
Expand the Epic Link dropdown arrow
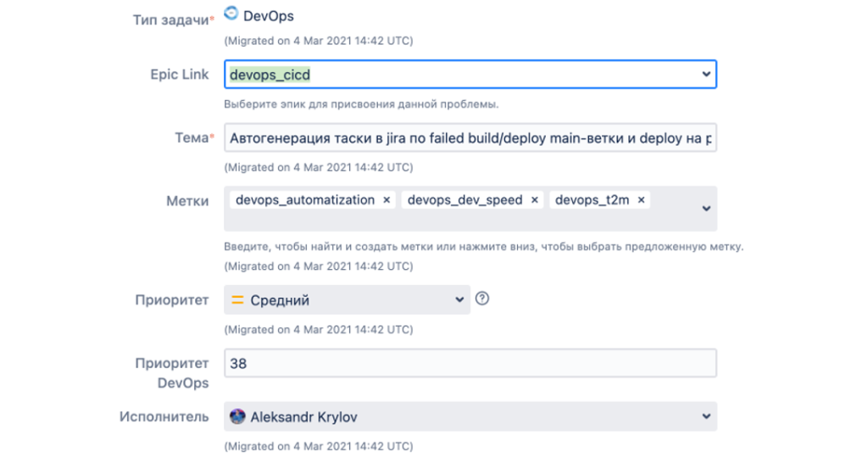coord(705,75)
